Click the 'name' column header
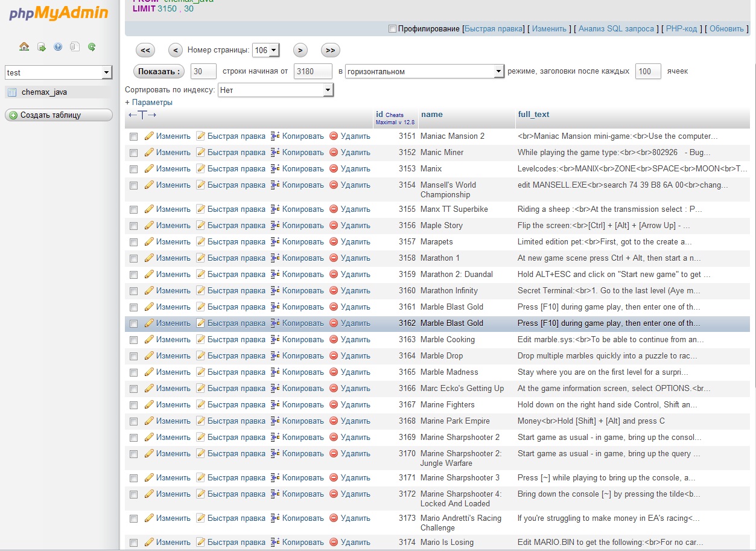Image resolution: width=756 pixels, height=551 pixels. click(x=431, y=115)
